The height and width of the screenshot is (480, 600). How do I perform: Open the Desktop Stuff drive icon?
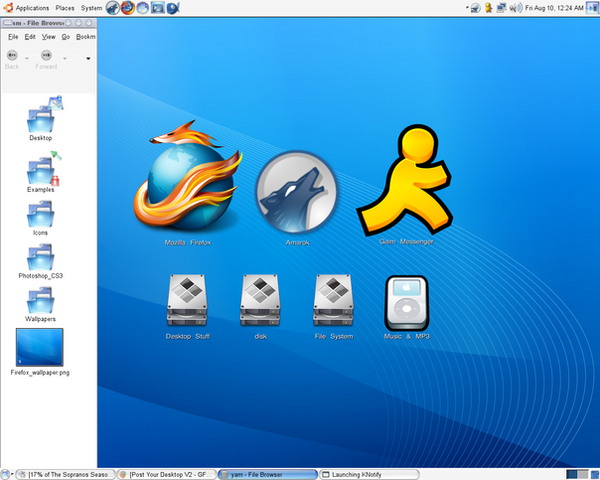187,300
